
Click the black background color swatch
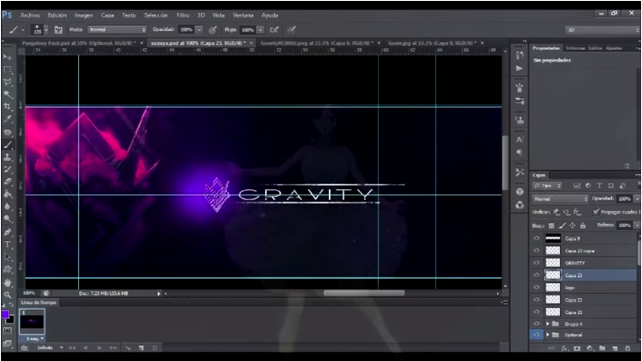point(10,319)
